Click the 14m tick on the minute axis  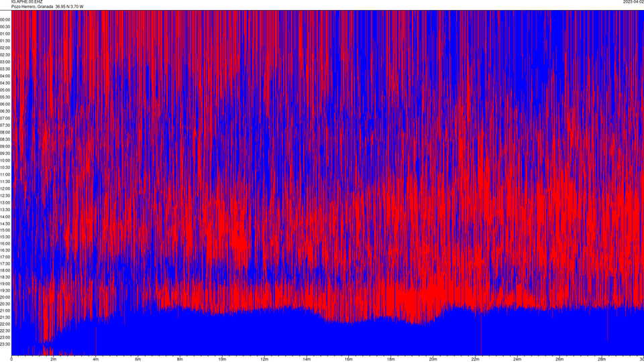point(307,359)
